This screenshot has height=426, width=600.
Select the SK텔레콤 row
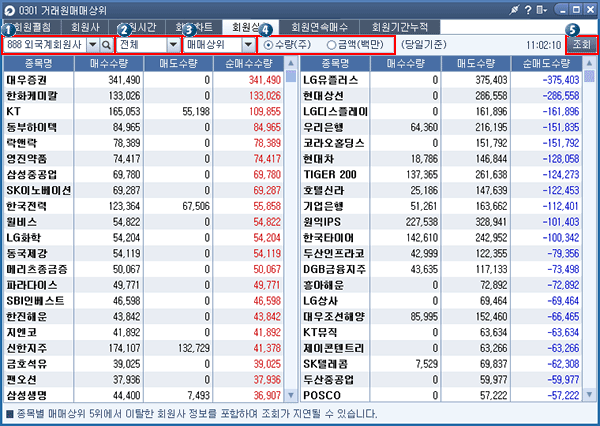442,364
